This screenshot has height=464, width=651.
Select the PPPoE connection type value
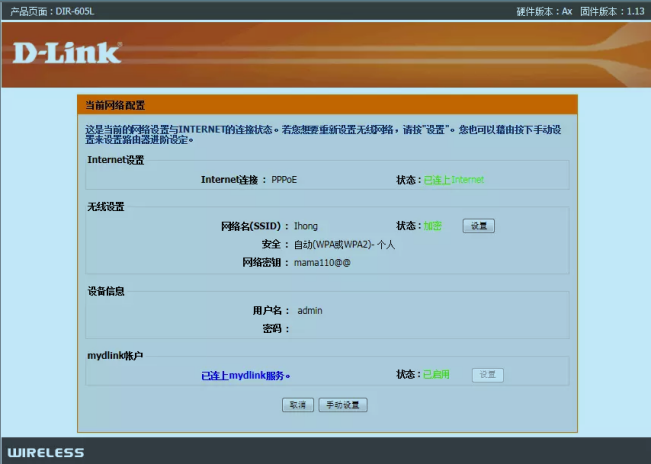(284, 180)
